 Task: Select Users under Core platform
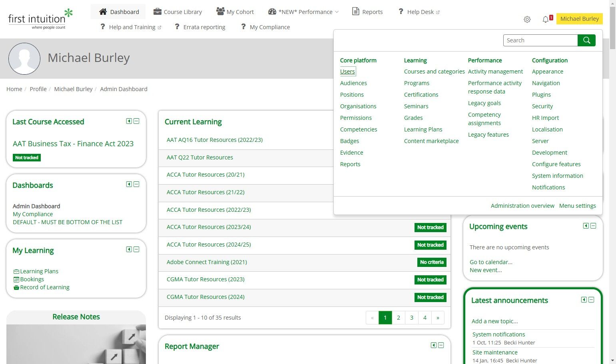347,72
